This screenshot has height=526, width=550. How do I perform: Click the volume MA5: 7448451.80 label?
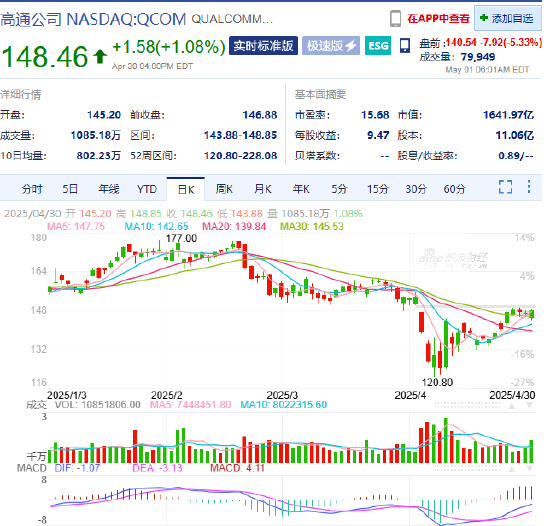[190, 405]
